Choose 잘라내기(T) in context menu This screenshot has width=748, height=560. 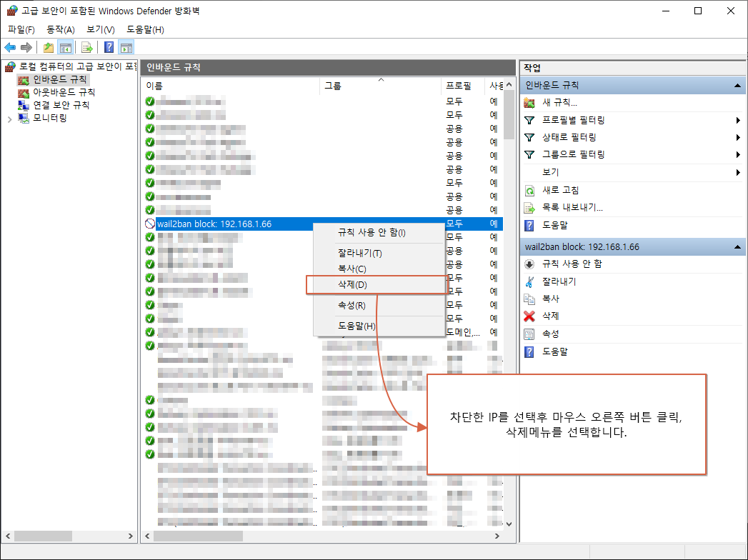point(379,254)
